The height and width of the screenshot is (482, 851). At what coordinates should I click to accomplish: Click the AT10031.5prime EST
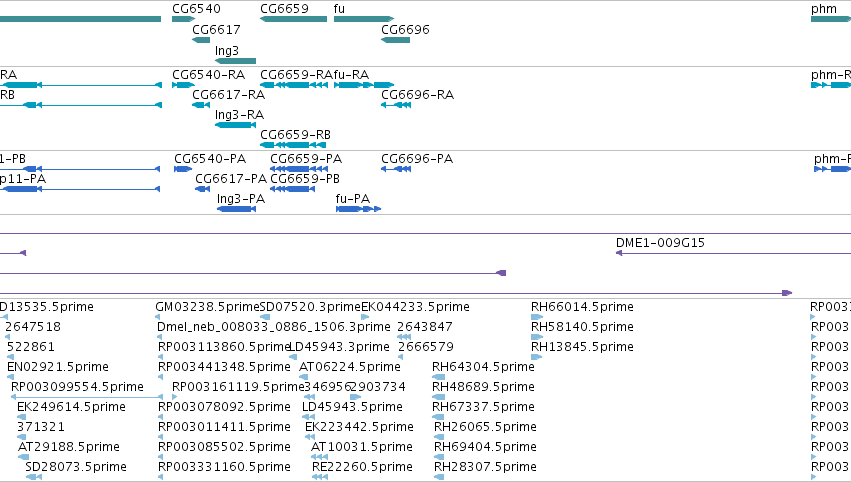320,458
